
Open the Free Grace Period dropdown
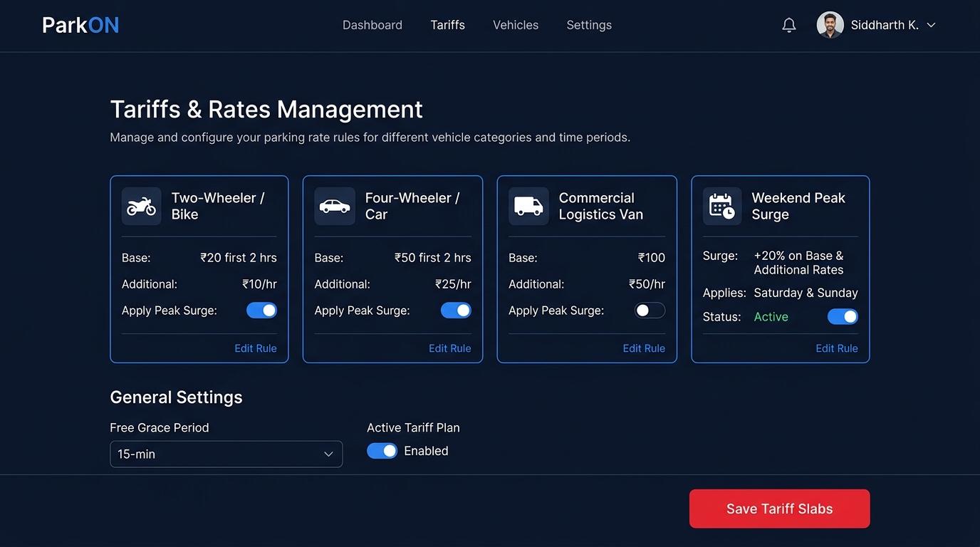click(x=226, y=454)
